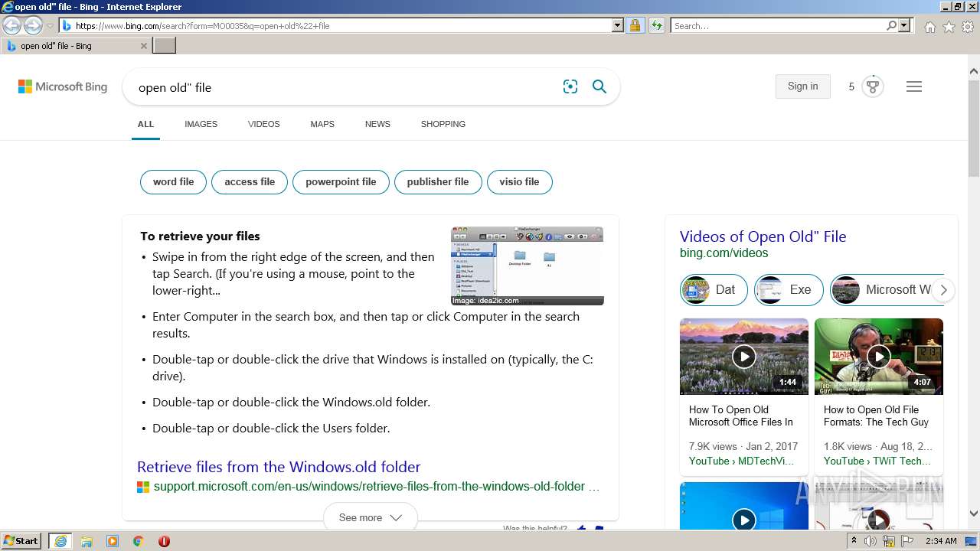Click the browser Forward arrow
980x551 pixels.
pos(33,26)
